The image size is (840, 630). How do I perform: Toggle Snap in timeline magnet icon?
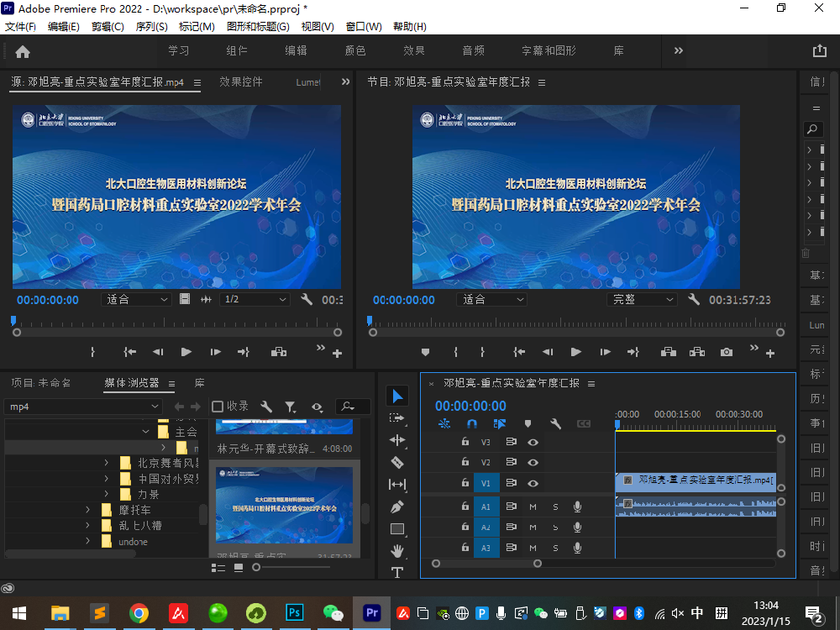click(x=472, y=423)
